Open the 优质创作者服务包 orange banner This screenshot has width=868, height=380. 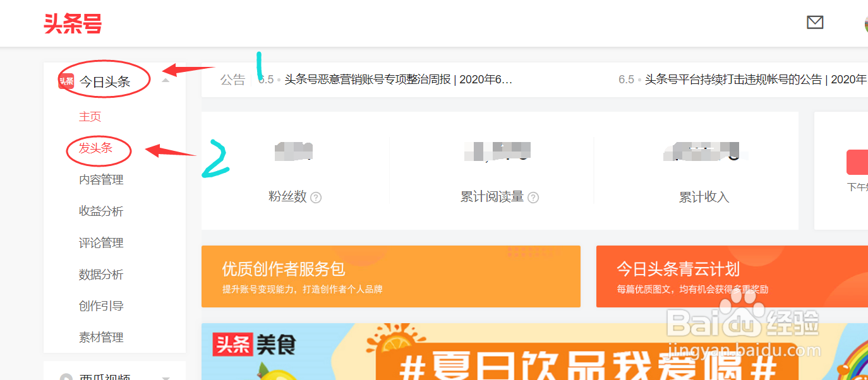[x=391, y=276]
